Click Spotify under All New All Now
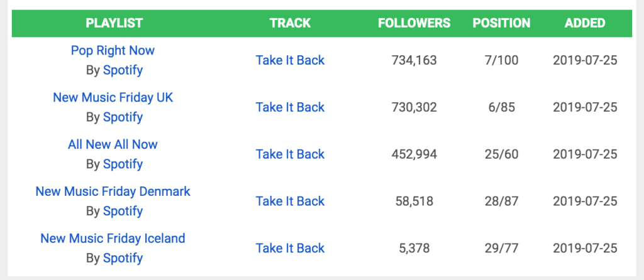 pyautogui.click(x=123, y=164)
